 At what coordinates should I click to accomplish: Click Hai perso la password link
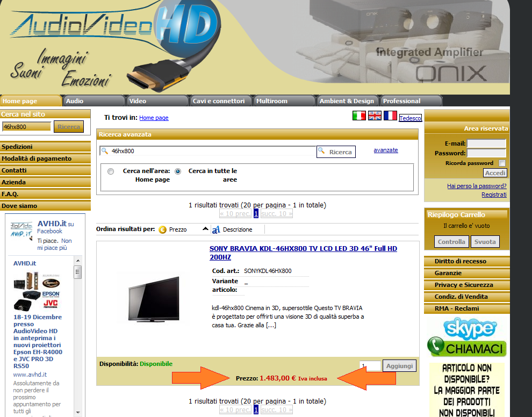(x=477, y=186)
